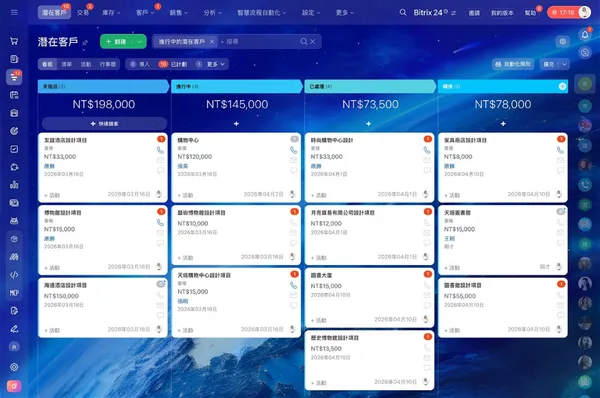Click the responsible avatar on NT$150,000 card

(x=159, y=329)
